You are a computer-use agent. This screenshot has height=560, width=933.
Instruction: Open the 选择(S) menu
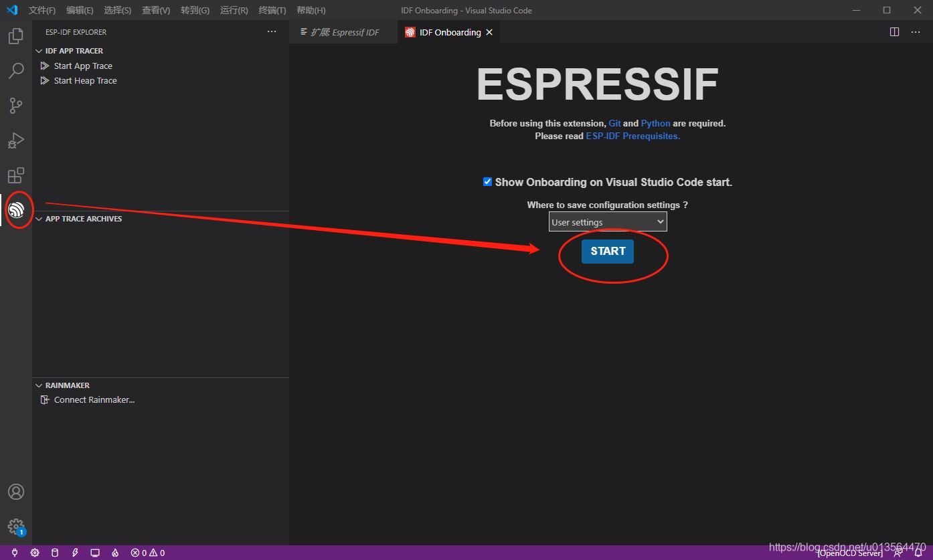[x=118, y=10]
